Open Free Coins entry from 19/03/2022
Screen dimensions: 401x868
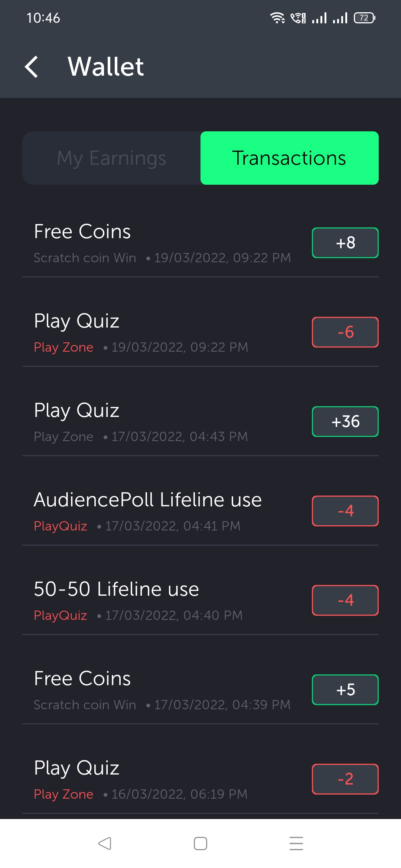coord(82,232)
